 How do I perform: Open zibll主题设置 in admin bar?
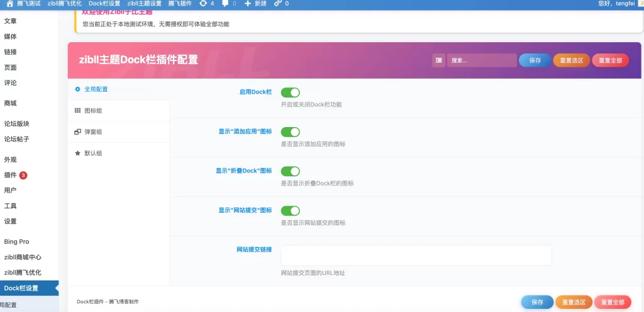click(144, 3)
